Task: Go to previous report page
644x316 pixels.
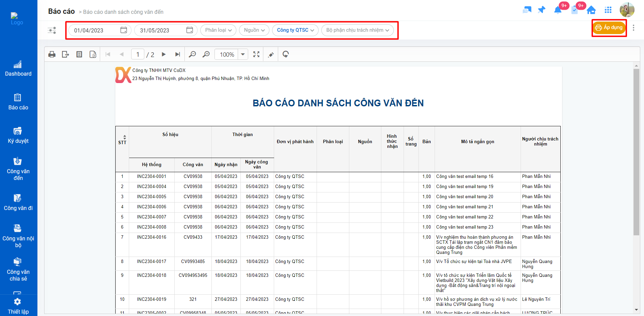Action: tap(122, 54)
